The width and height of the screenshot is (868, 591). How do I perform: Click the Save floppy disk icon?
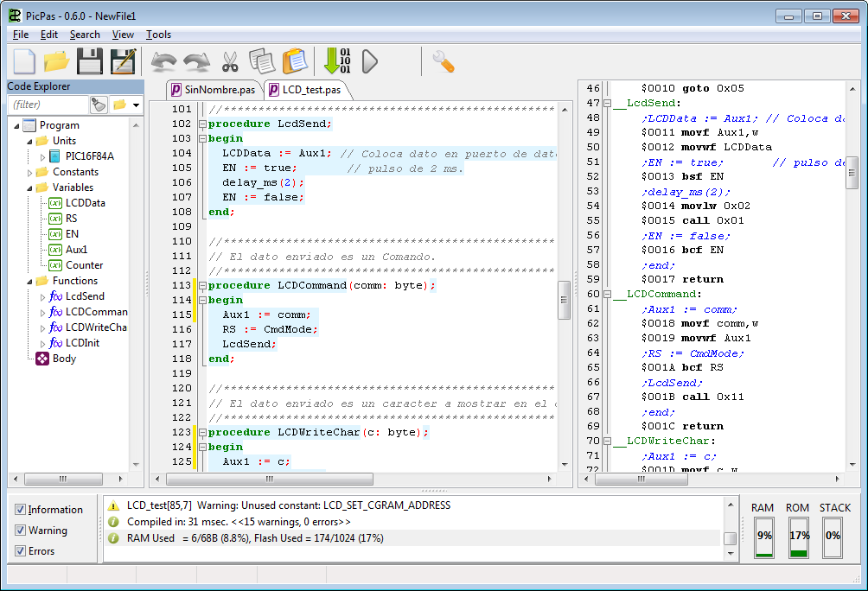(x=89, y=61)
